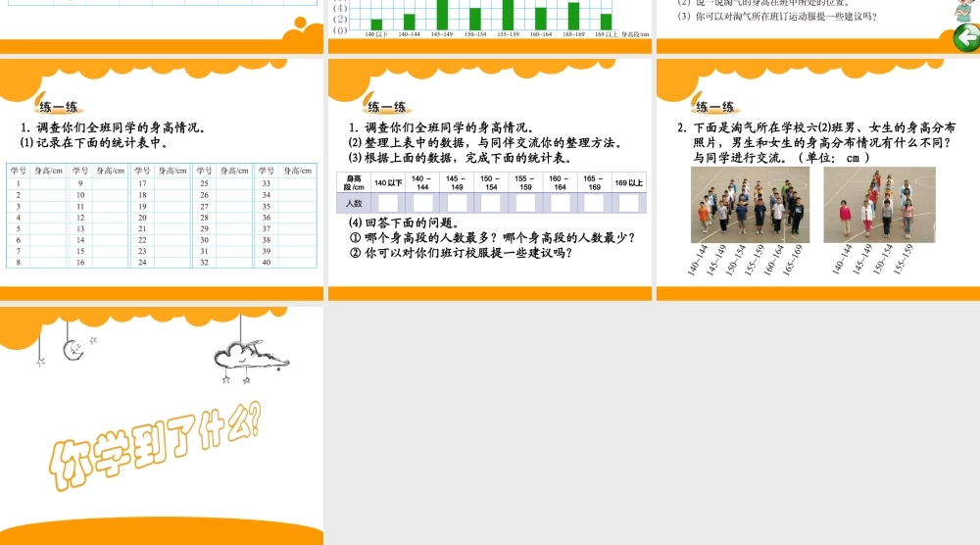980x545 pixels.
Task: Click the '140以下' column header
Action: [x=388, y=182]
